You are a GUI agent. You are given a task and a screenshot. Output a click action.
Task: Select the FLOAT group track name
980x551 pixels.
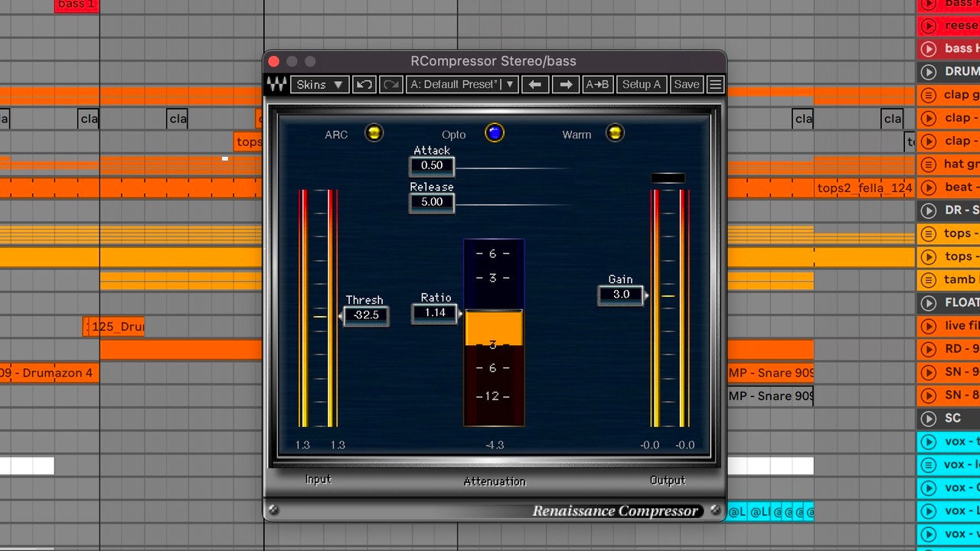[x=962, y=302]
